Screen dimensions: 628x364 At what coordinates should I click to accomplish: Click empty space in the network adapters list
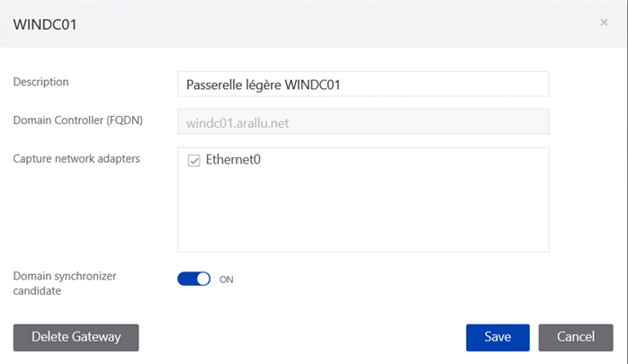363,212
